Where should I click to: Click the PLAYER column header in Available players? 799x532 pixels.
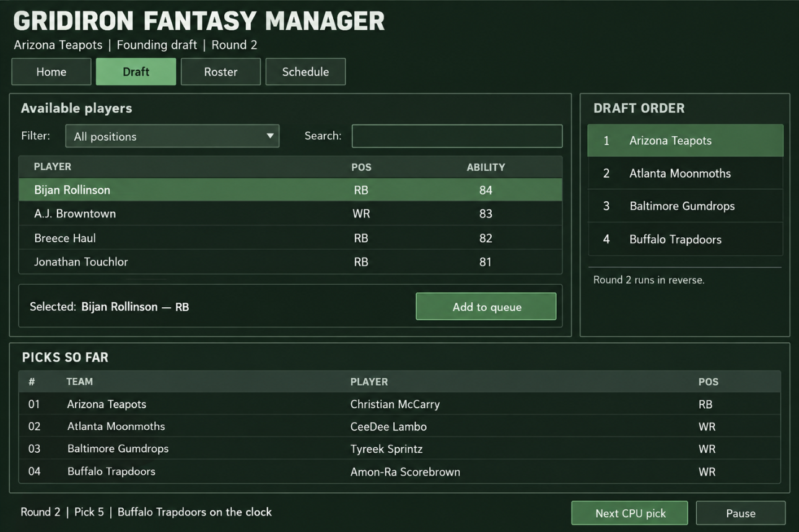(x=53, y=167)
